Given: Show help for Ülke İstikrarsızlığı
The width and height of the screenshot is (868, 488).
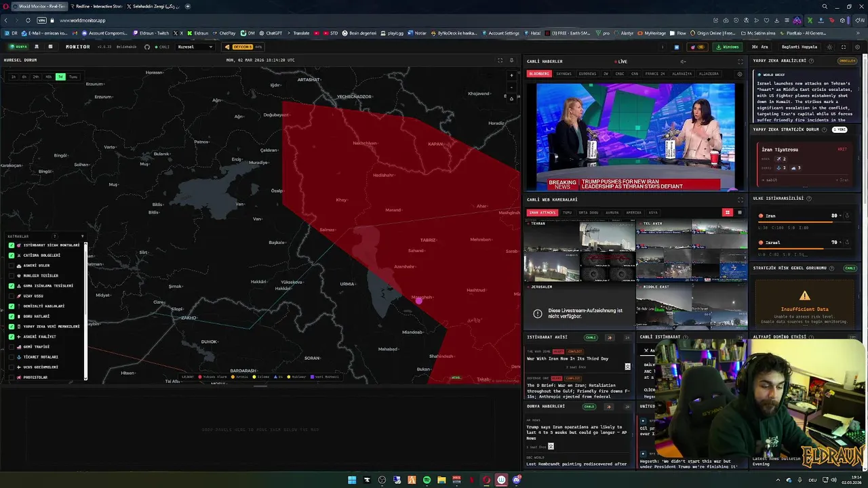Looking at the screenshot, I should tap(809, 198).
